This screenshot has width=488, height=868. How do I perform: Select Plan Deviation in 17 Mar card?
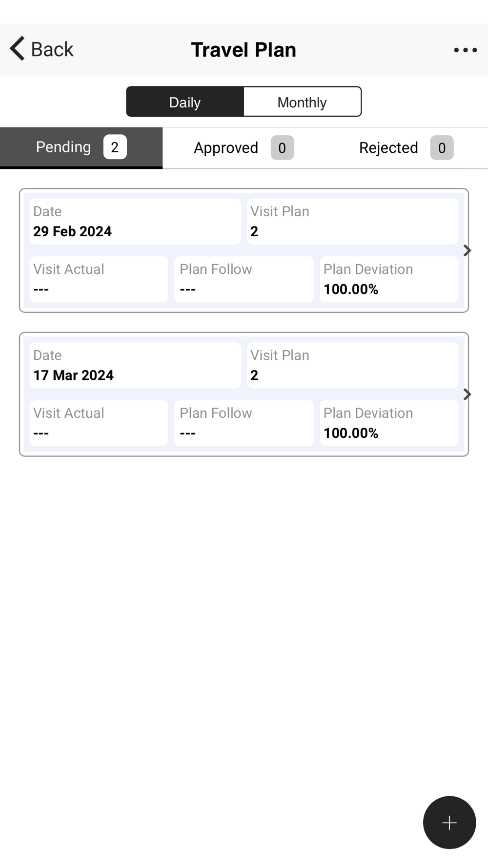388,423
